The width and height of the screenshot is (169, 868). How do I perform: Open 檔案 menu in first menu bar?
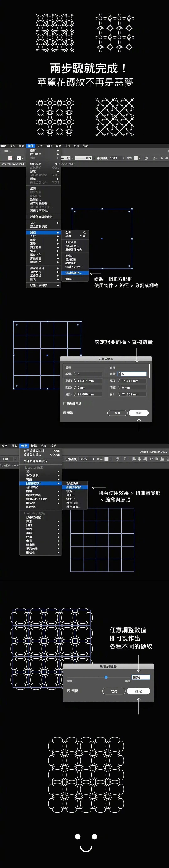[x=13, y=146]
